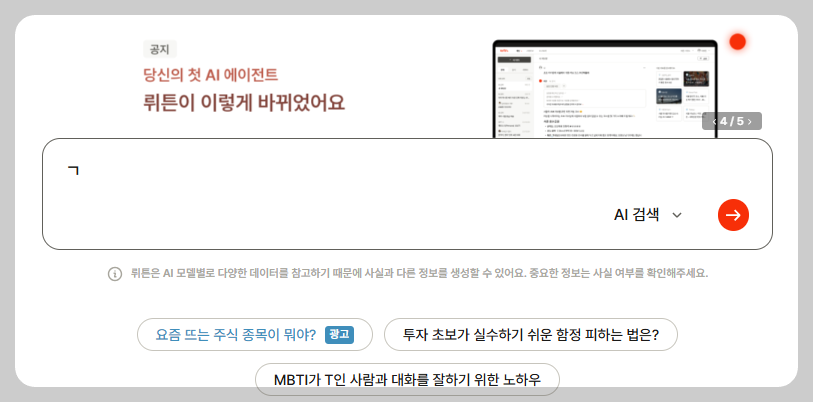Select suggestion MBTI가 T인 사람과 대화를 잘하기

[x=407, y=380]
